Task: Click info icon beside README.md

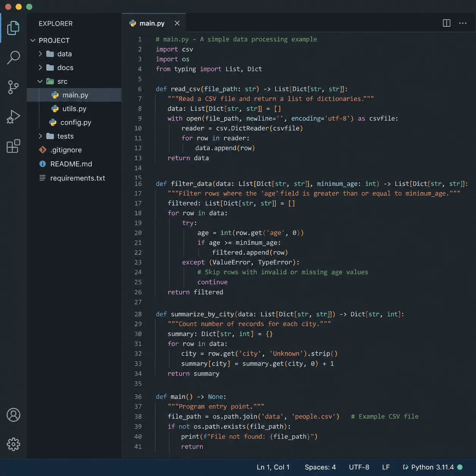Action: pyautogui.click(x=43, y=164)
